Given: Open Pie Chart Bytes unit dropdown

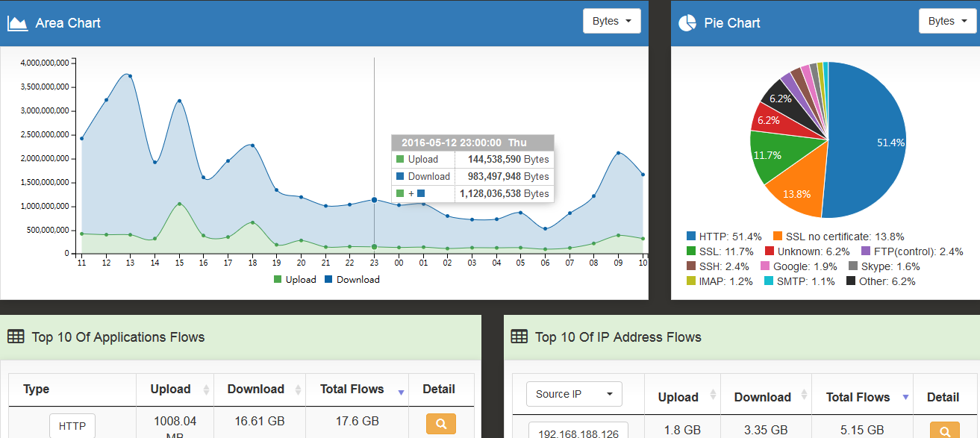Looking at the screenshot, I should click(x=947, y=21).
